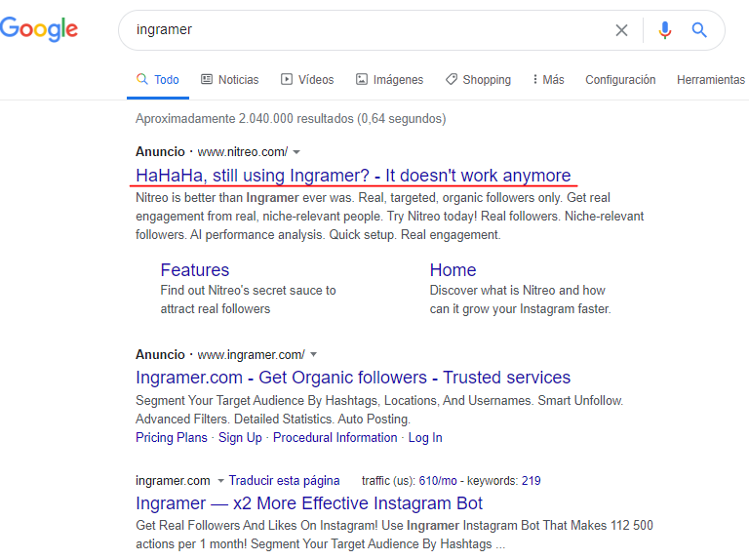Open Configuración settings
Screen dimensions: 749x560
pos(620,80)
